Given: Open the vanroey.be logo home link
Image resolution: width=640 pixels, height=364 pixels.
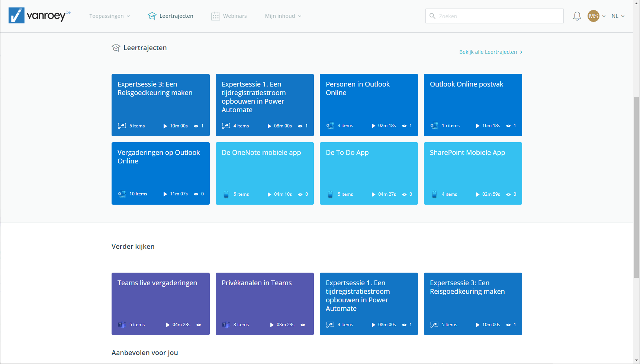Looking at the screenshot, I should click(x=39, y=16).
